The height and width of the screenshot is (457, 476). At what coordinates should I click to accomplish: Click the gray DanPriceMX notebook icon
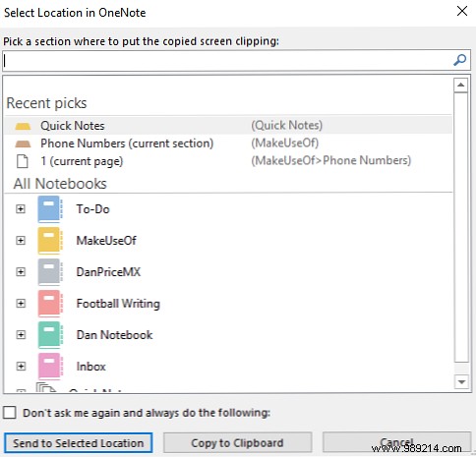(50, 272)
